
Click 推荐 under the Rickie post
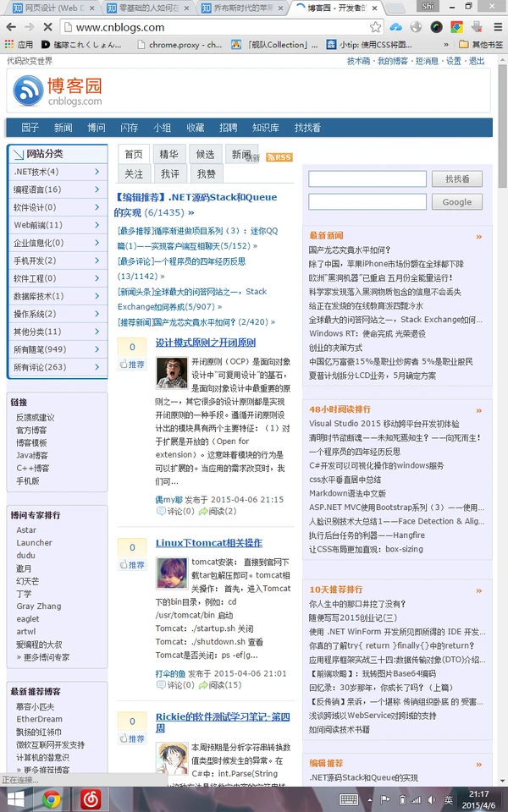point(132,738)
